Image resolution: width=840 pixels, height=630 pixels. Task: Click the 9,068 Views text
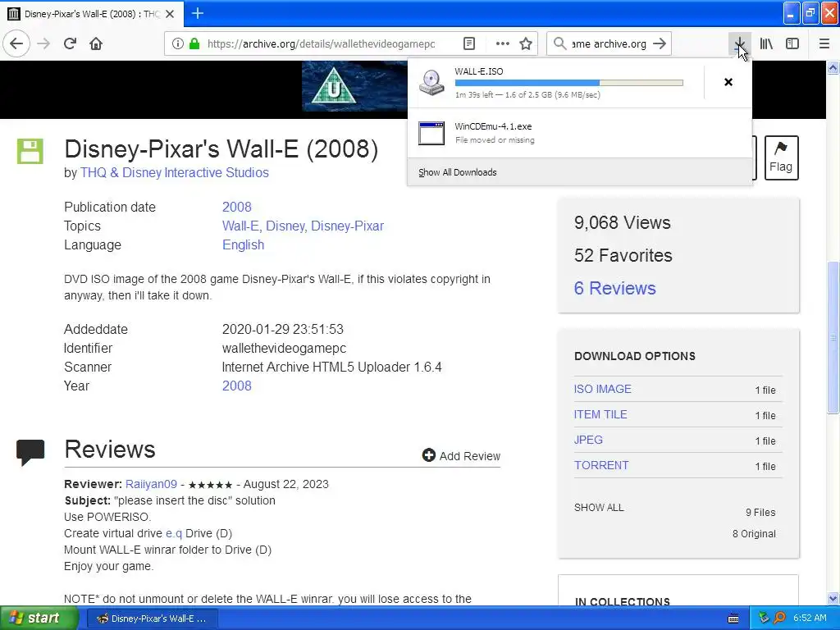pyautogui.click(x=622, y=222)
